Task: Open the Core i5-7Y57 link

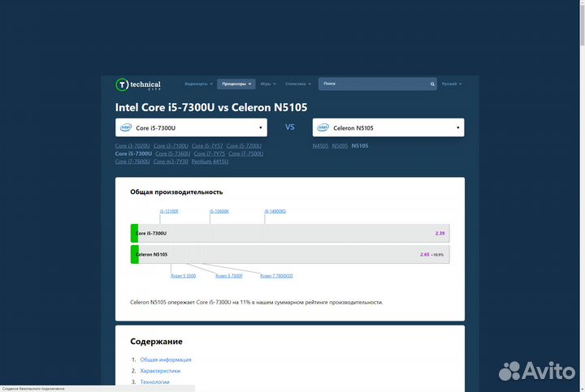Action: [207, 146]
